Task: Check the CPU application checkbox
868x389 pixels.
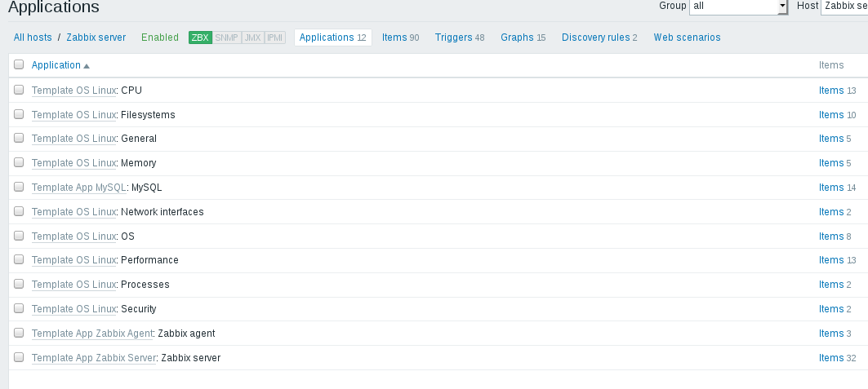Action: pos(19,90)
